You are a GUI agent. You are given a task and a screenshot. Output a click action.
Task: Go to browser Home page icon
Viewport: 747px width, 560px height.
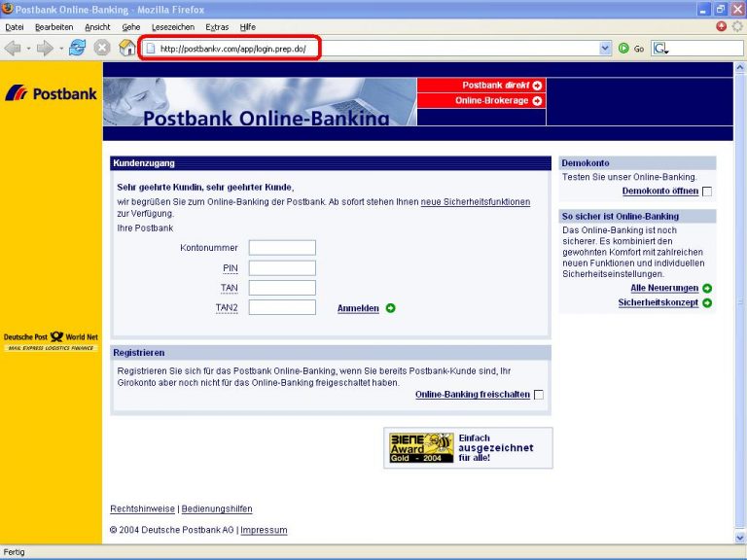pos(126,48)
